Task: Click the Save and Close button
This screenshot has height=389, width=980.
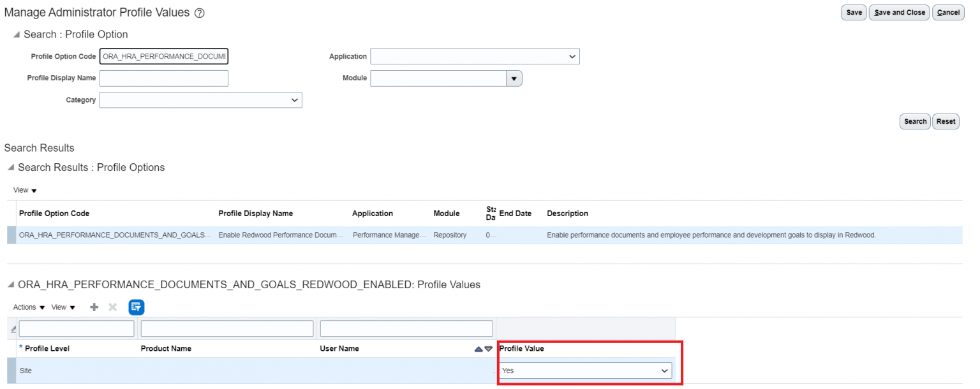Action: coord(899,12)
